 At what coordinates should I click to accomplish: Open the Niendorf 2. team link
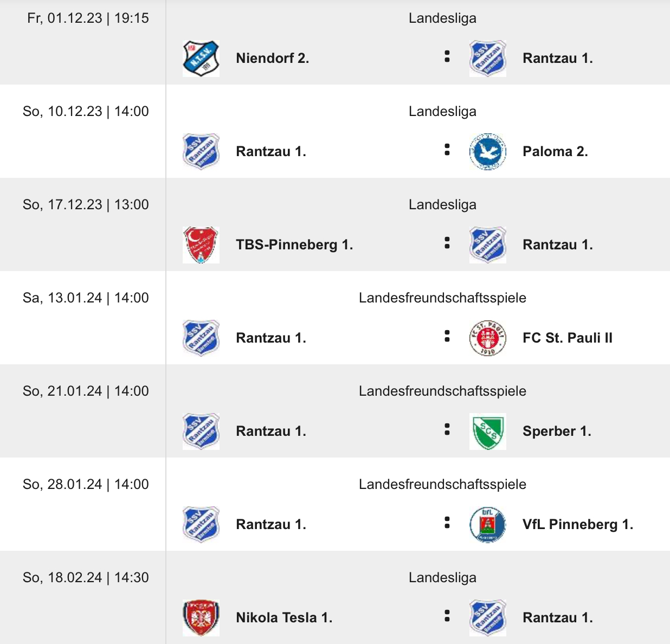click(272, 58)
